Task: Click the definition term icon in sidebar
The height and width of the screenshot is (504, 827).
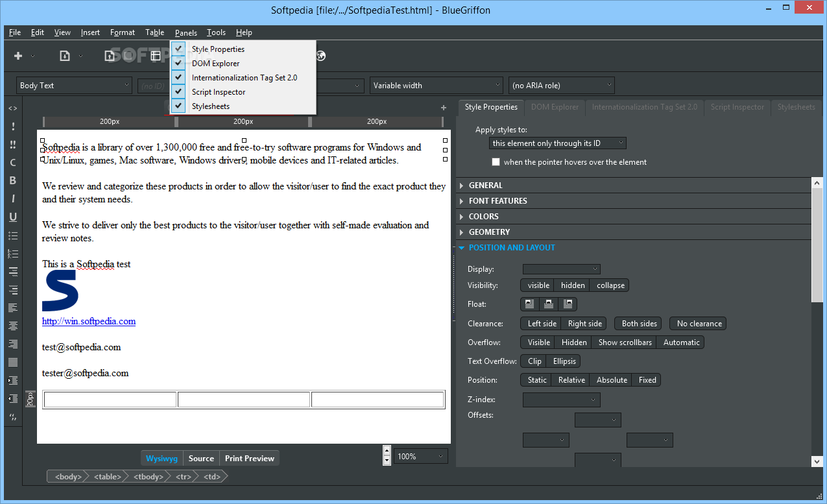Action: tap(13, 272)
